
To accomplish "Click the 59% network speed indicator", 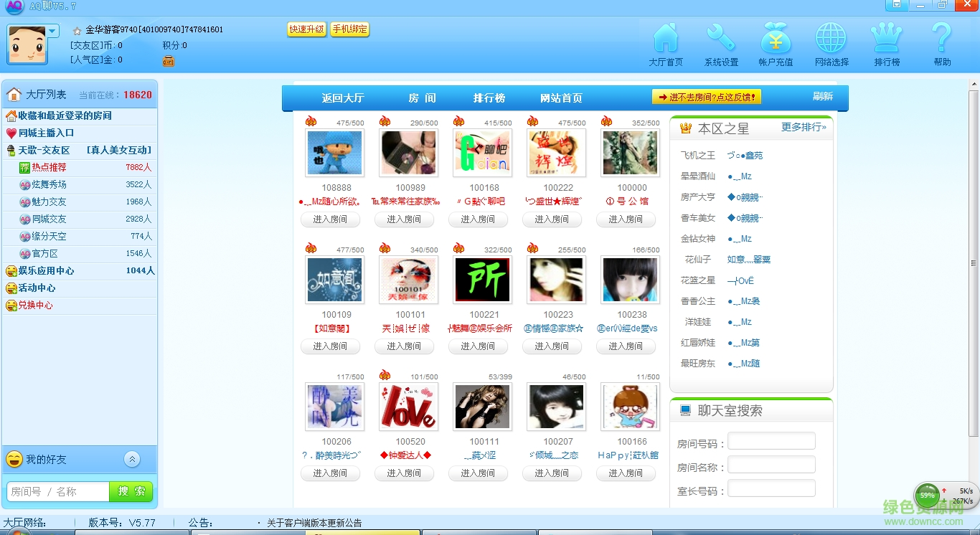I will (926, 495).
